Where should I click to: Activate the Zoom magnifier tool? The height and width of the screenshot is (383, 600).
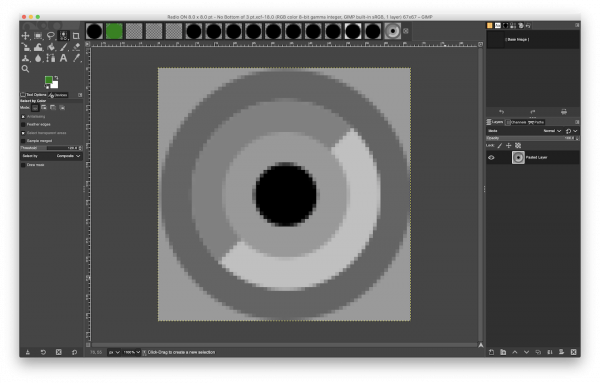25,69
